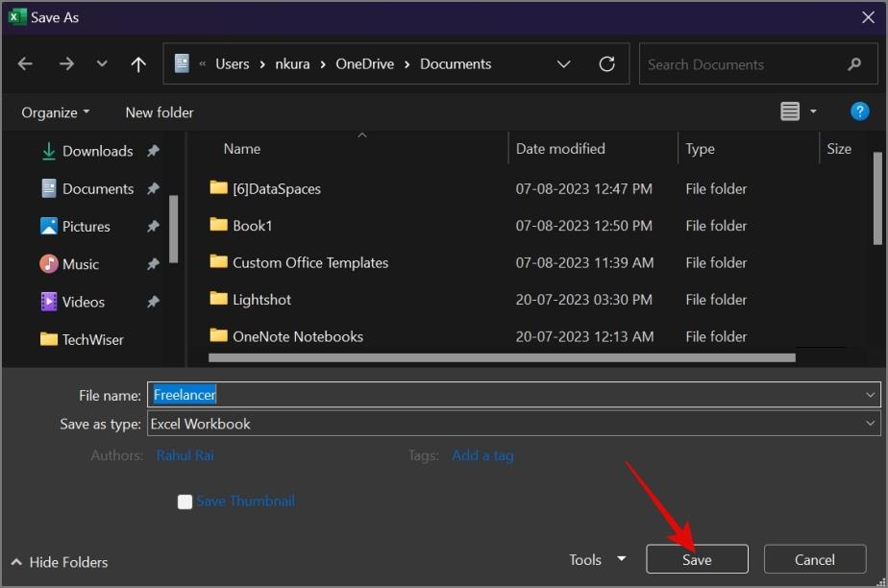Refresh the Documents folder listing
The width and height of the screenshot is (888, 588).
[x=606, y=64]
